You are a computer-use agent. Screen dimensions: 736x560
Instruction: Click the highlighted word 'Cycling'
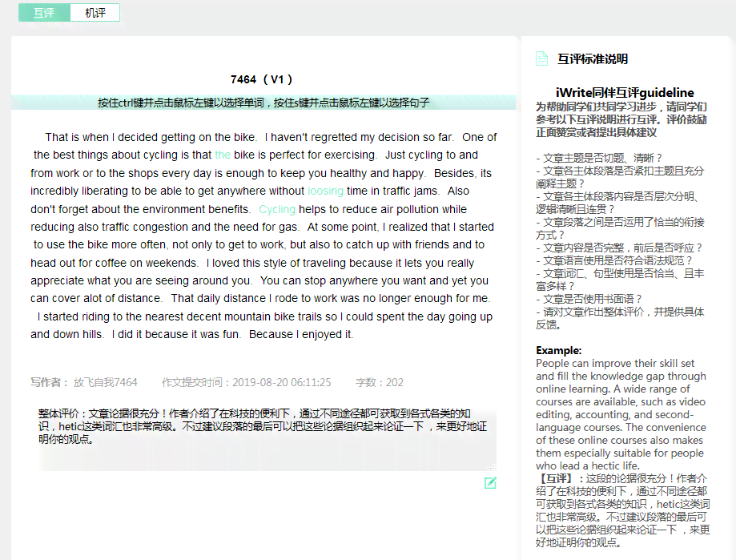pyautogui.click(x=277, y=209)
